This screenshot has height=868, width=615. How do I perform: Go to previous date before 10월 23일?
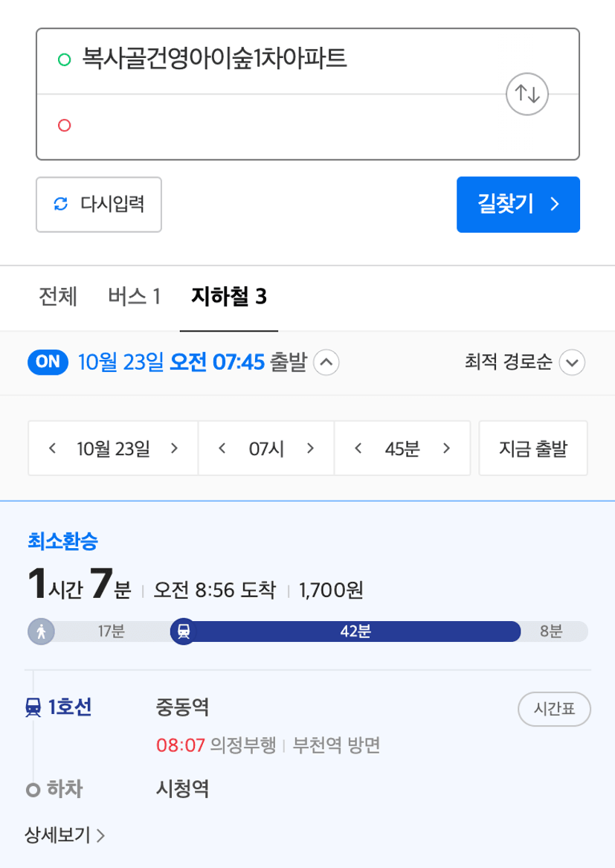(x=53, y=449)
